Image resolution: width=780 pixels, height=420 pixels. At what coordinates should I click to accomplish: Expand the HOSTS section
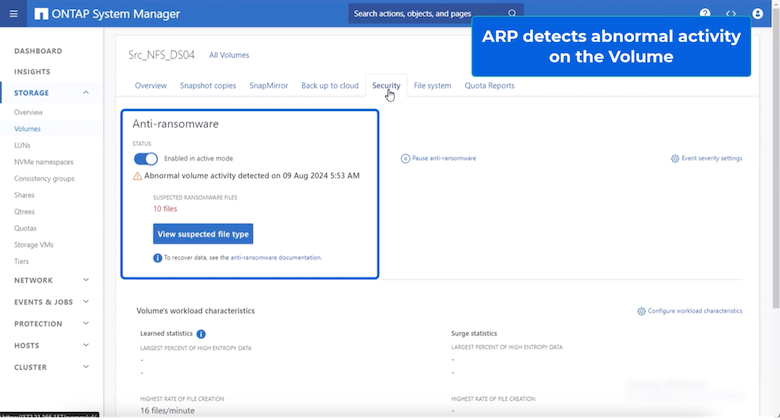click(x=51, y=345)
